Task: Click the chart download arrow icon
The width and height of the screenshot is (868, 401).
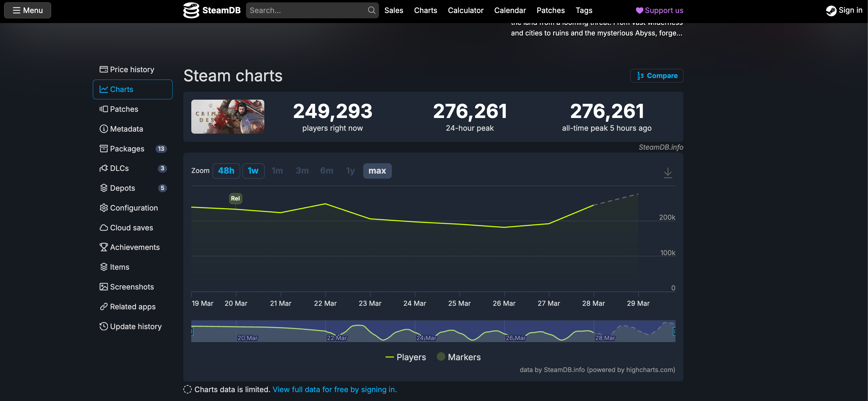Action: pos(668,172)
